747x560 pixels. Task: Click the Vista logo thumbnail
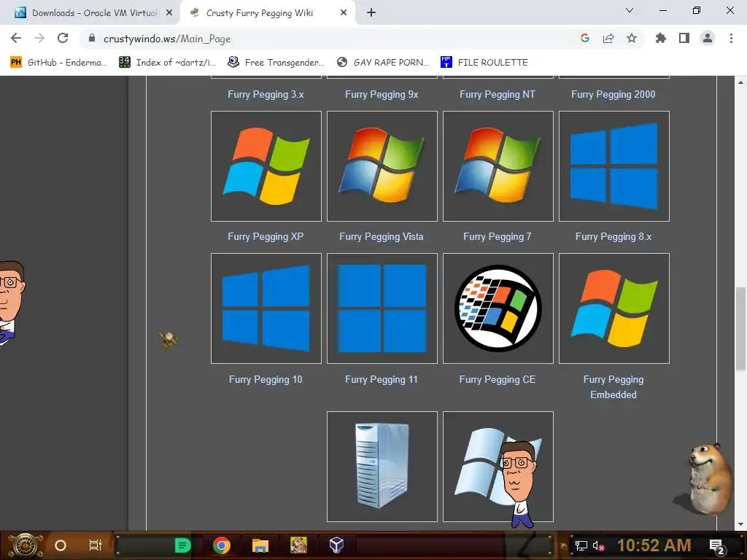[x=382, y=166]
